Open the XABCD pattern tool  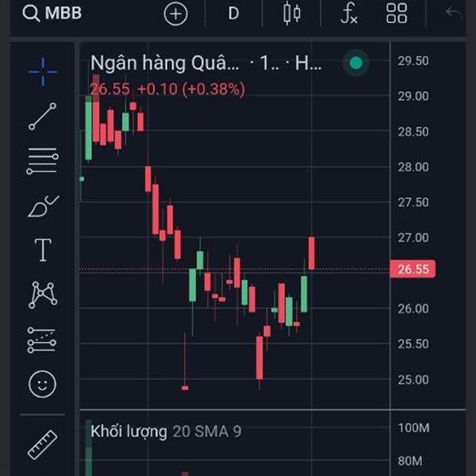[43, 295]
